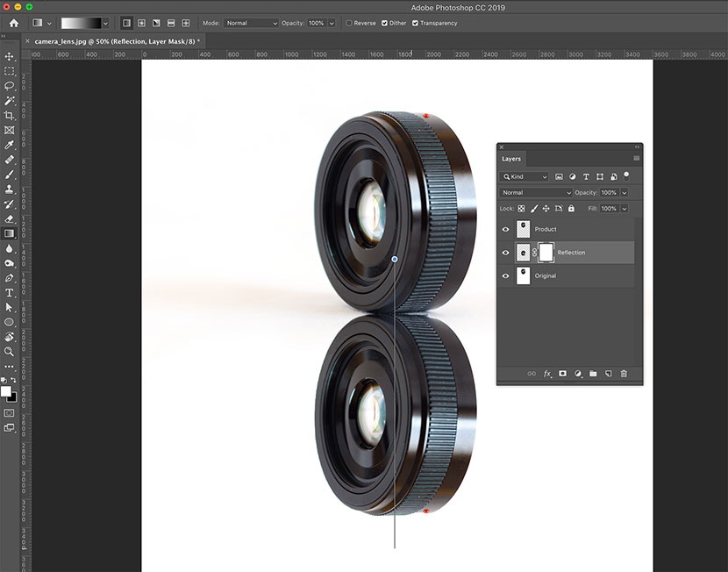This screenshot has width=728, height=572.
Task: Select the Horizontal Type tool
Action: pyautogui.click(x=9, y=293)
